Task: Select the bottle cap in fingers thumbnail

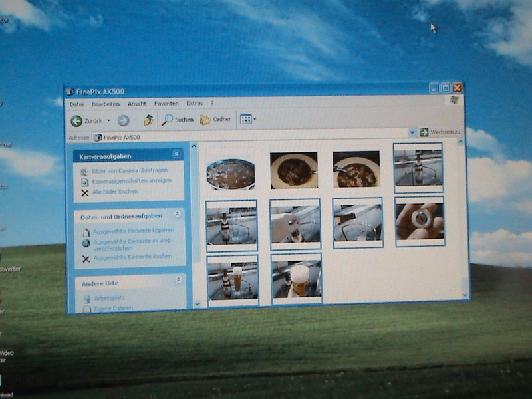Action: [420, 221]
